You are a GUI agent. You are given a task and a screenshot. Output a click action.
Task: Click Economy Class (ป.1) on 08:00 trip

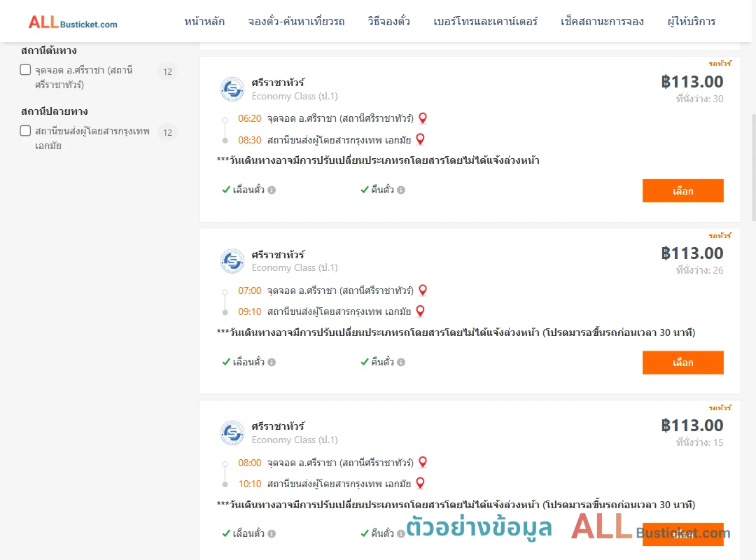[295, 440]
